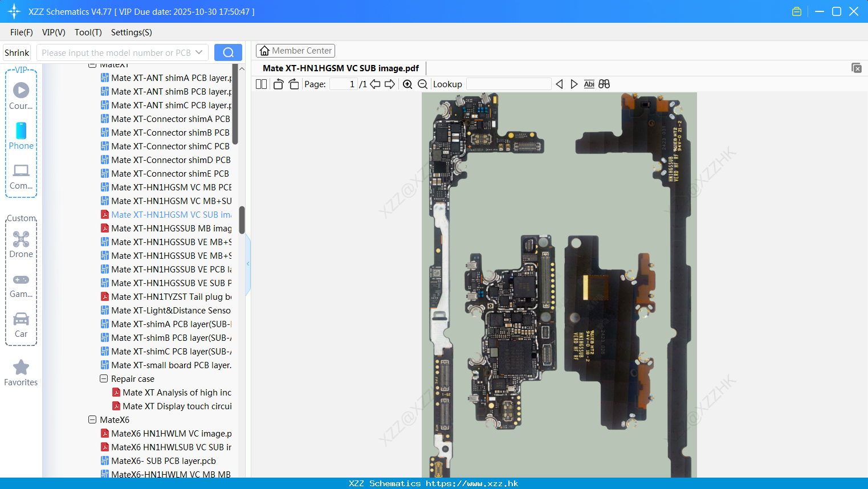The image size is (868, 489).
Task: Open Mate XT-Light&Distance Sensor file
Action: pos(166,310)
